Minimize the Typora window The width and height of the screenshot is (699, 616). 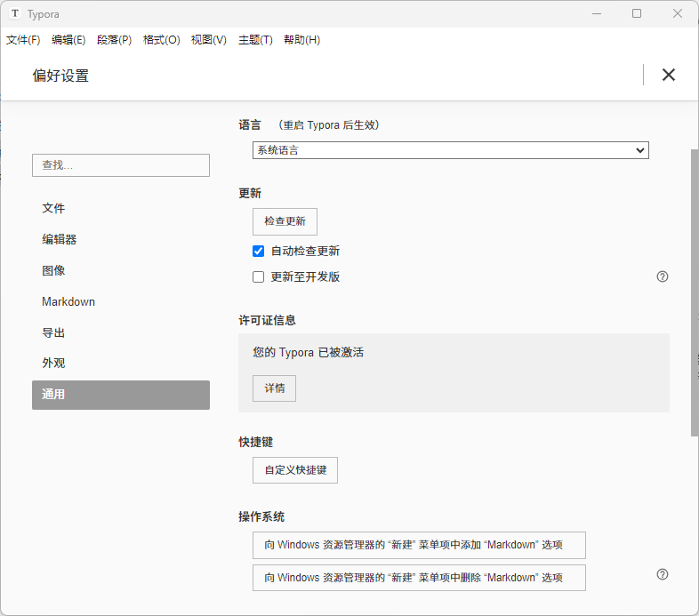tap(596, 13)
